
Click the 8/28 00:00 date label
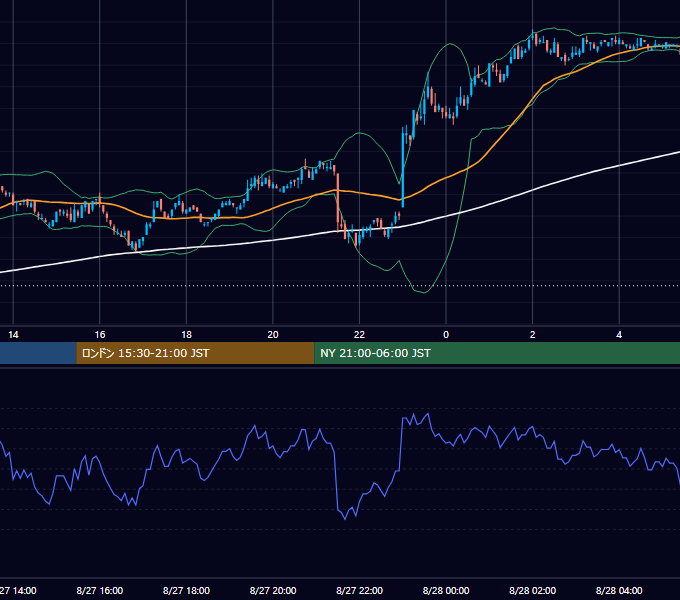coord(446,590)
